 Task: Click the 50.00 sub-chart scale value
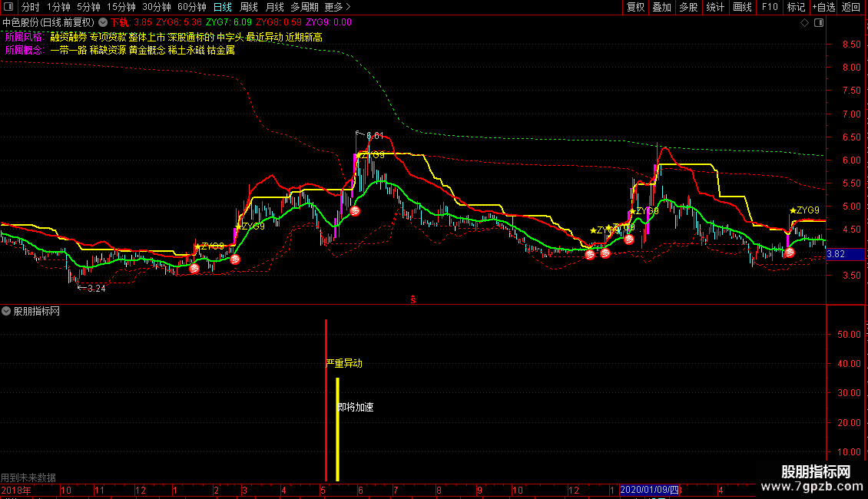click(849, 334)
